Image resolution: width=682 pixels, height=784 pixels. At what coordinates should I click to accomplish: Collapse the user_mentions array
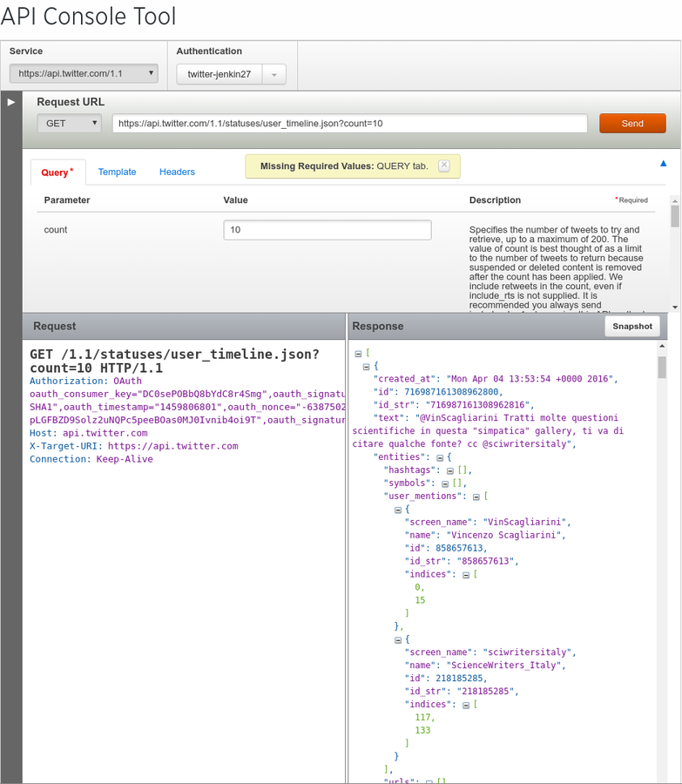[476, 497]
